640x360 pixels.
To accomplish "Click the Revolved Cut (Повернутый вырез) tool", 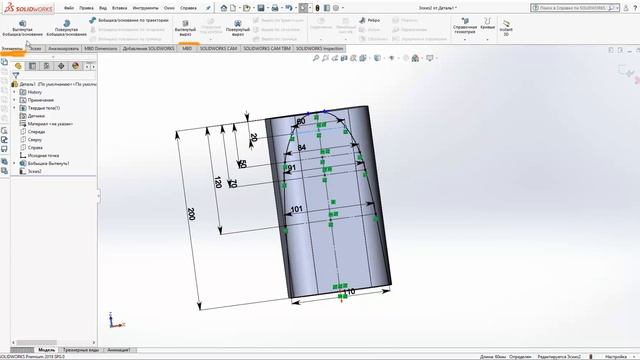I will click(238, 28).
